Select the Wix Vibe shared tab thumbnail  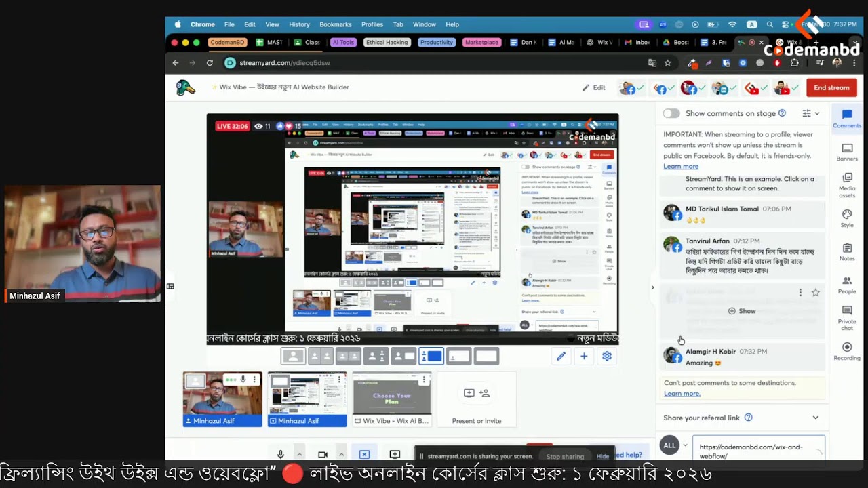click(392, 399)
